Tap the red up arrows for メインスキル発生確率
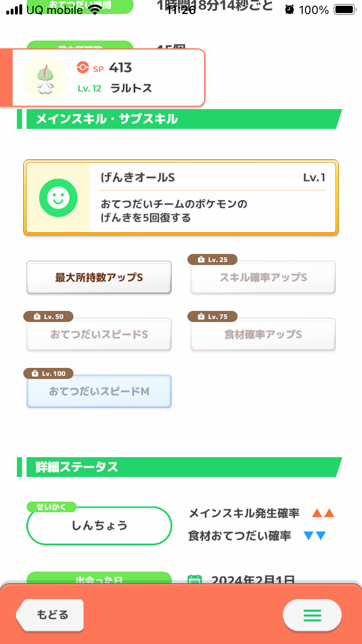362x644 pixels. tap(323, 513)
